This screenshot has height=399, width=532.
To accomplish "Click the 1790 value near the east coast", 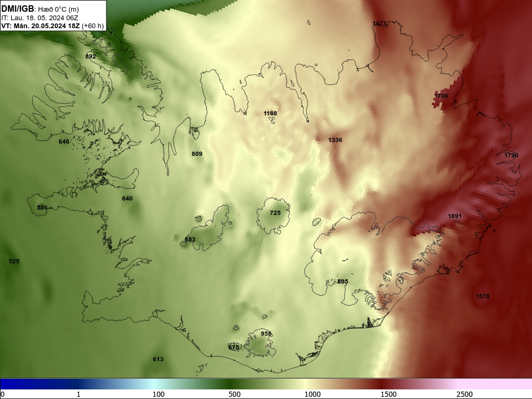I will 511,155.
